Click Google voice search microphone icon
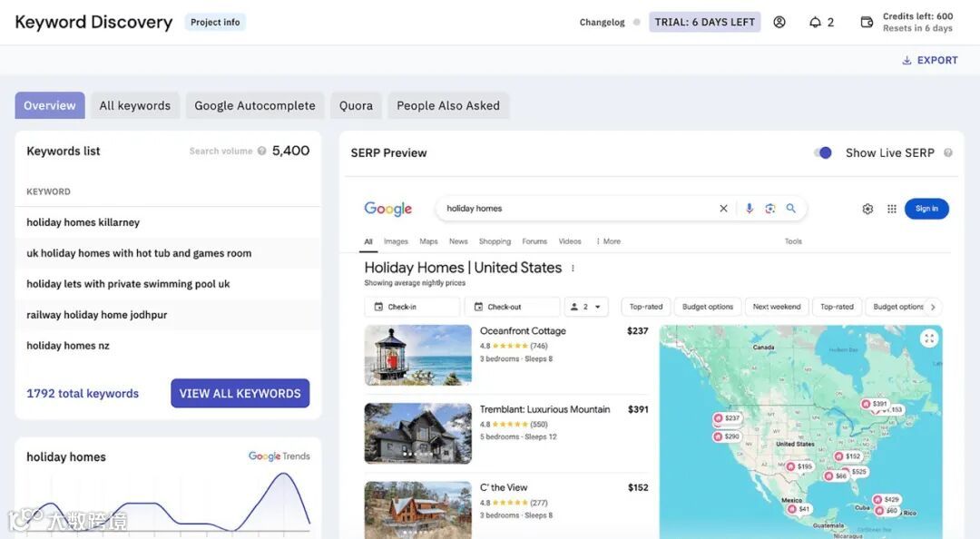Image resolution: width=980 pixels, height=539 pixels. 750,209
